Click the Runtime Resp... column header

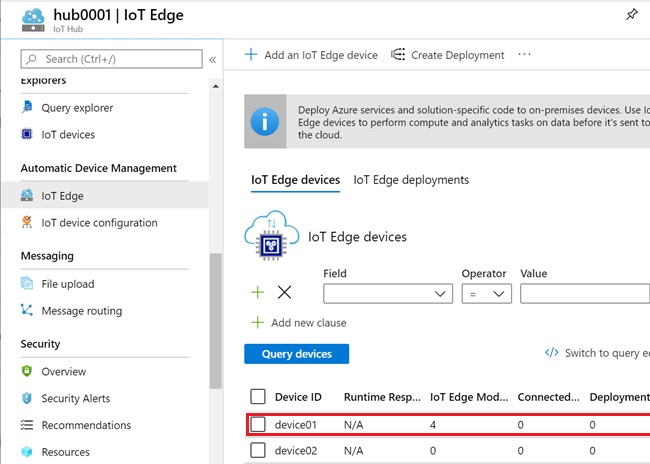[382, 397]
